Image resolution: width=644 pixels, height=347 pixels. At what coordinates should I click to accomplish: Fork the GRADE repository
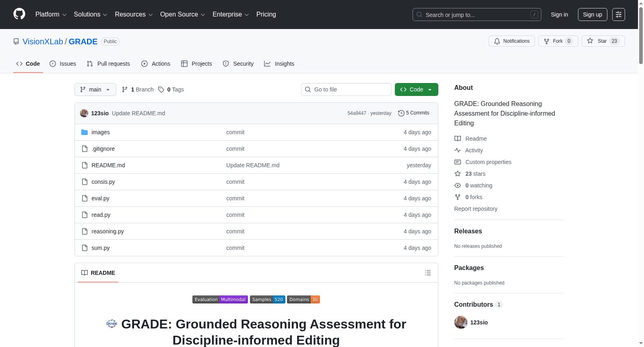point(558,41)
